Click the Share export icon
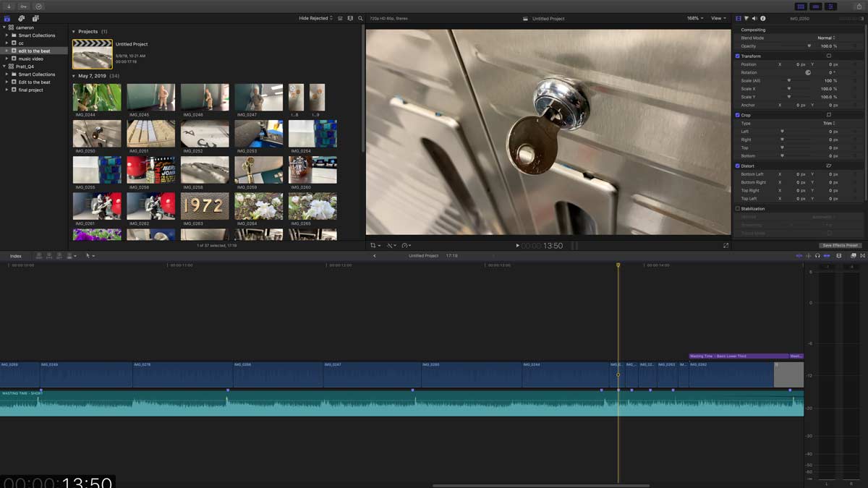Viewport: 868px width, 488px height. (859, 6)
